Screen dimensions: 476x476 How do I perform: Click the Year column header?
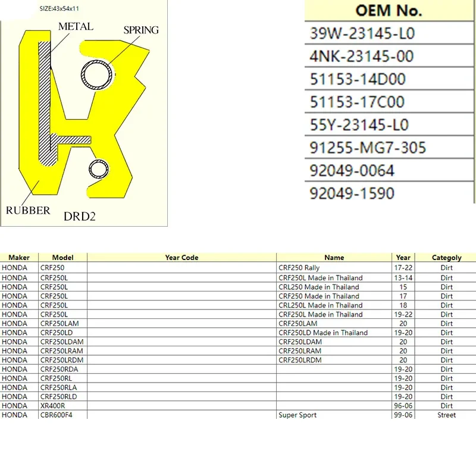(x=403, y=258)
